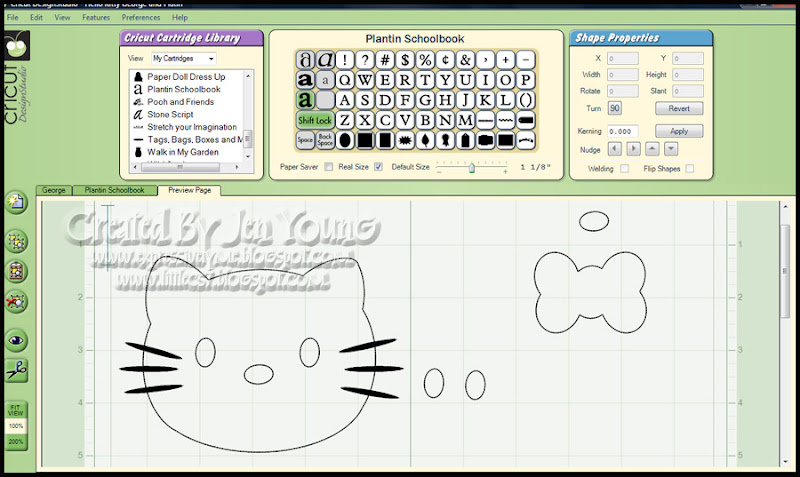Select the wavy line key
The width and height of the screenshot is (800, 477).
coord(505,120)
